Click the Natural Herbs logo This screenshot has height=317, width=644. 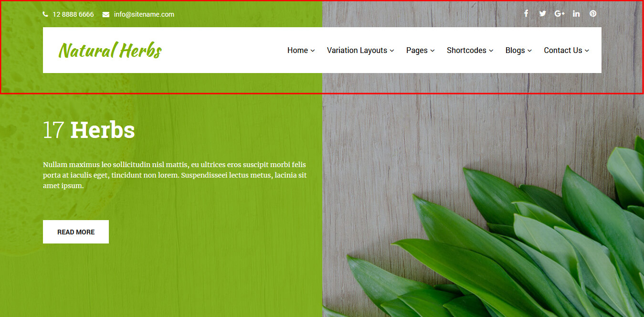pos(110,50)
